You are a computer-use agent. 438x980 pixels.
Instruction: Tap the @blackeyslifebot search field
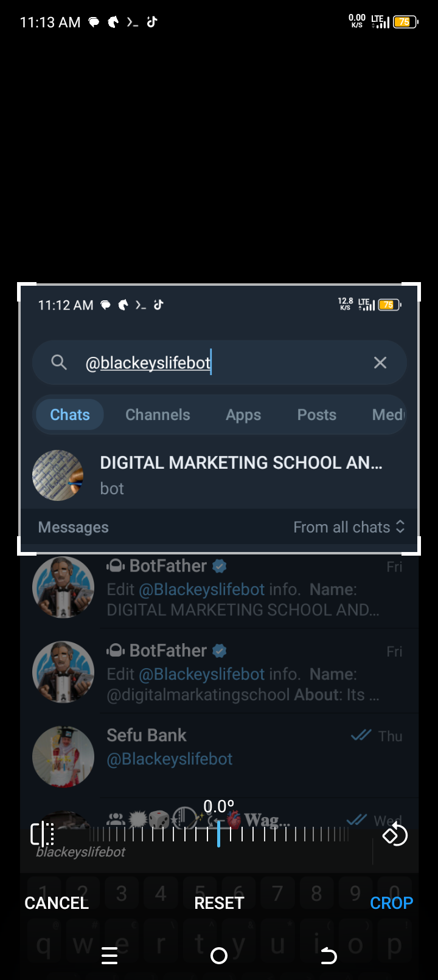click(x=219, y=363)
